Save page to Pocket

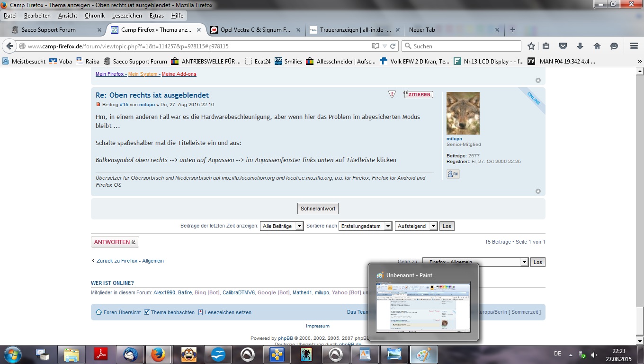(563, 46)
